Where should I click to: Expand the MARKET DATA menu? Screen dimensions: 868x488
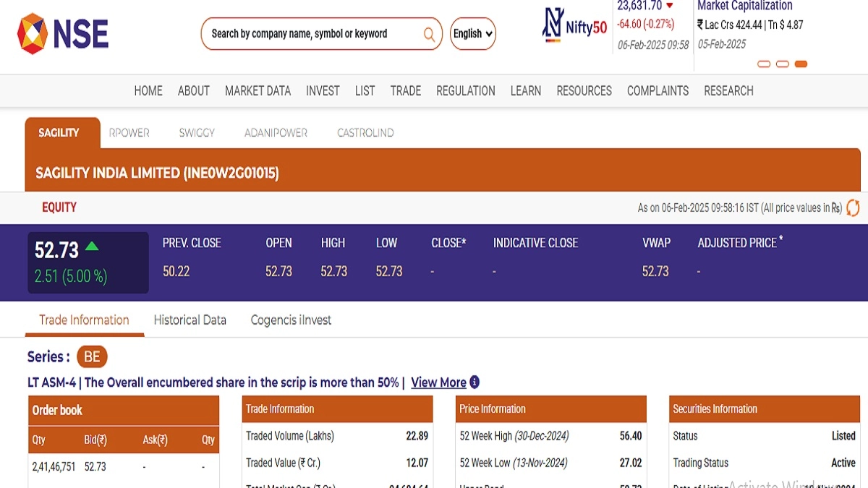click(x=258, y=91)
